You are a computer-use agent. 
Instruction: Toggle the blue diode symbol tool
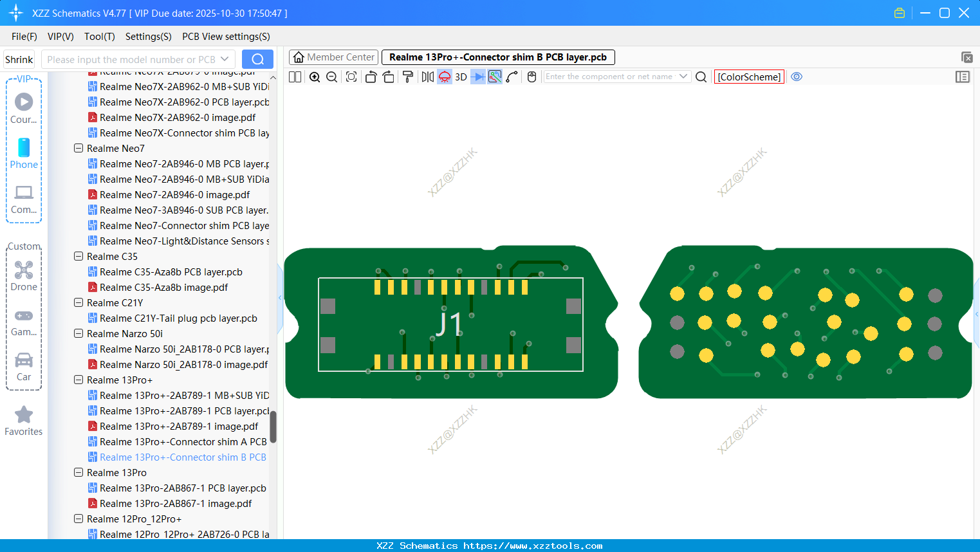(478, 77)
